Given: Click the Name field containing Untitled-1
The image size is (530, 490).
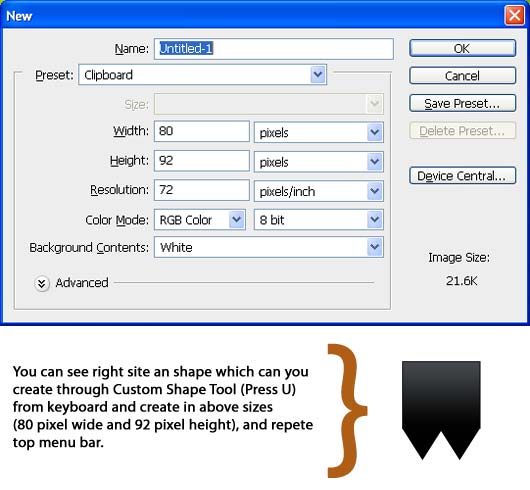Looking at the screenshot, I should [274, 49].
